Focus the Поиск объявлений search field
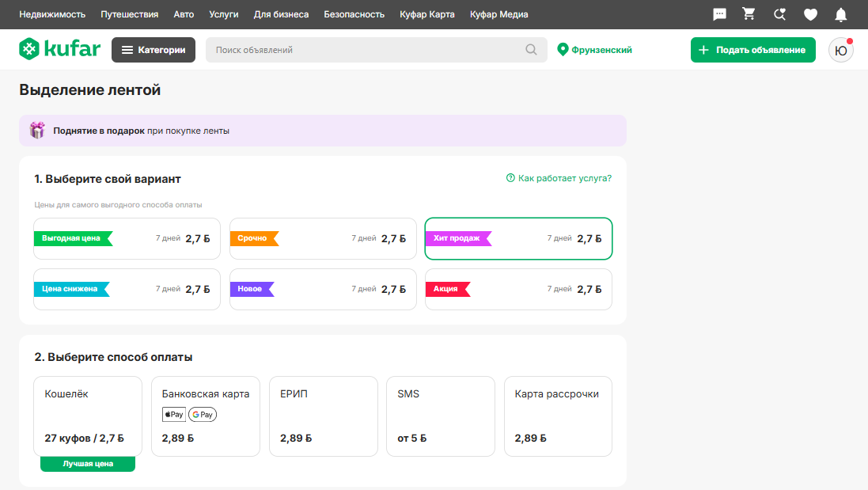 (x=377, y=50)
